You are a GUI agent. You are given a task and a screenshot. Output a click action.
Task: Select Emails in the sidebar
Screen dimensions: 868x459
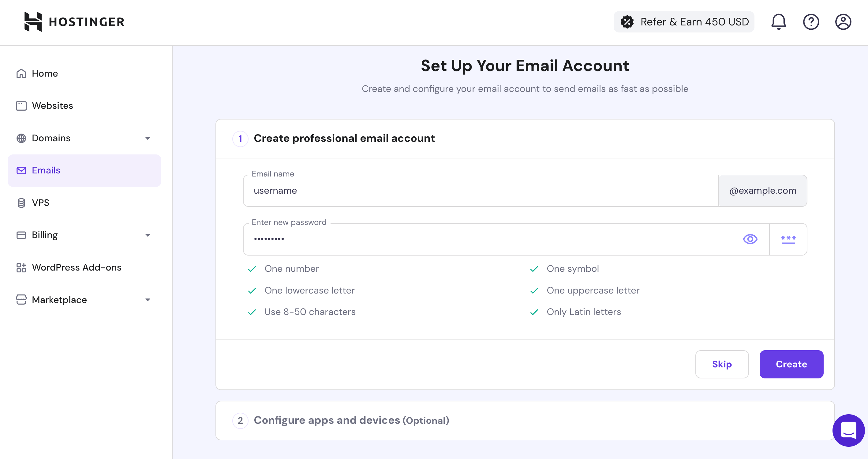tap(46, 170)
